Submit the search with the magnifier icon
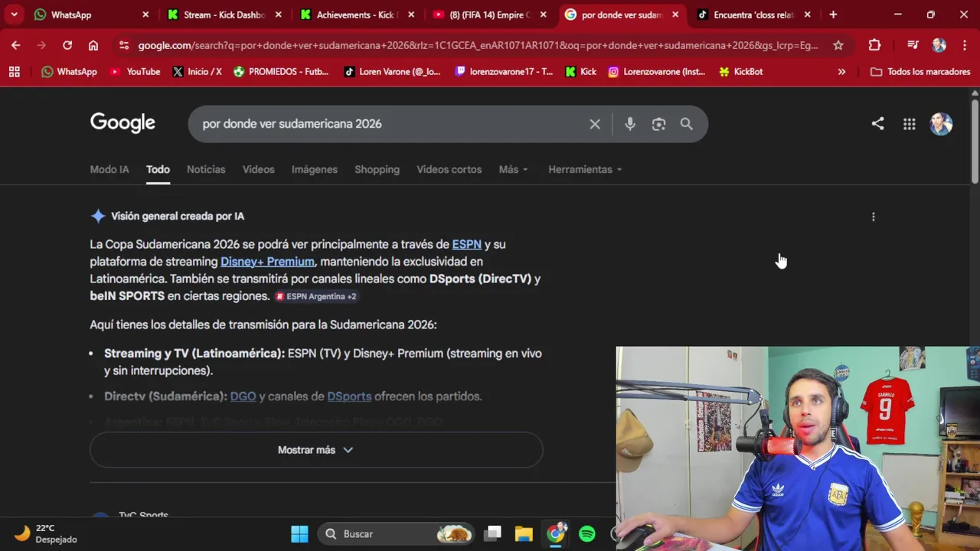Viewport: 980px width, 551px height. [687, 124]
